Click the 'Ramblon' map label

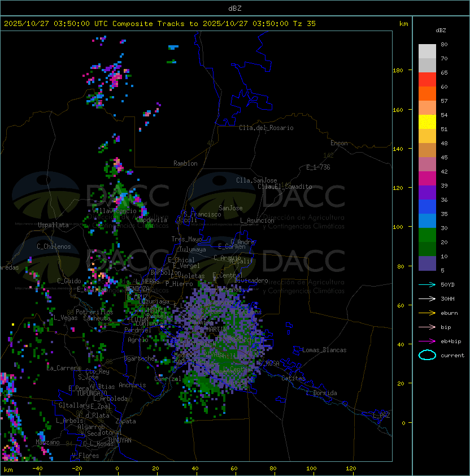[x=185, y=163]
